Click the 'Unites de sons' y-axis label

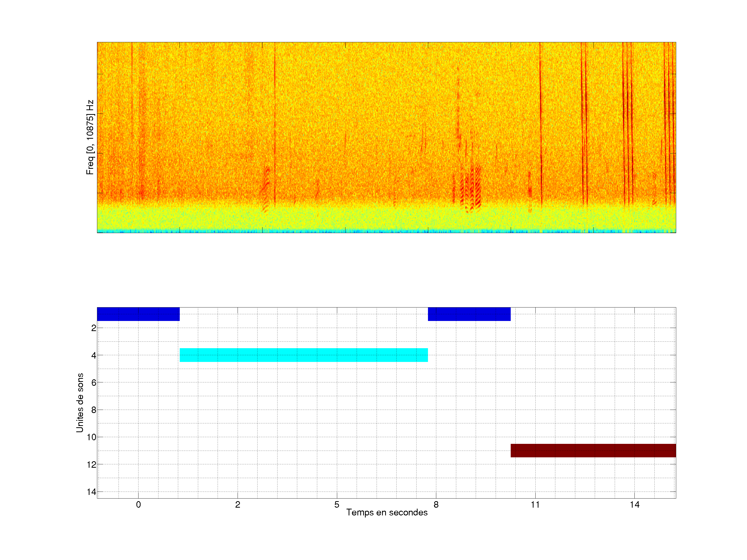click(80, 403)
